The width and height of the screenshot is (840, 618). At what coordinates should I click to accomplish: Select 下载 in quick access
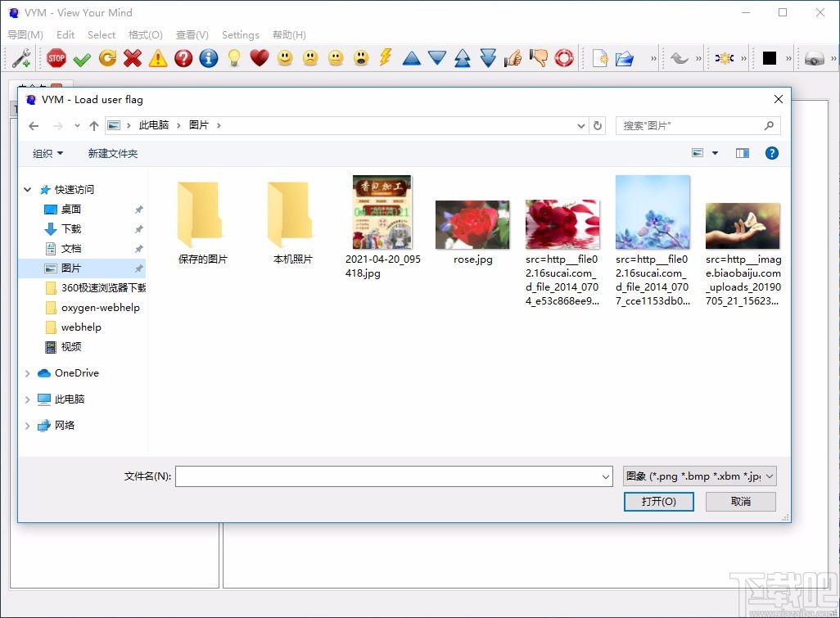coord(71,229)
